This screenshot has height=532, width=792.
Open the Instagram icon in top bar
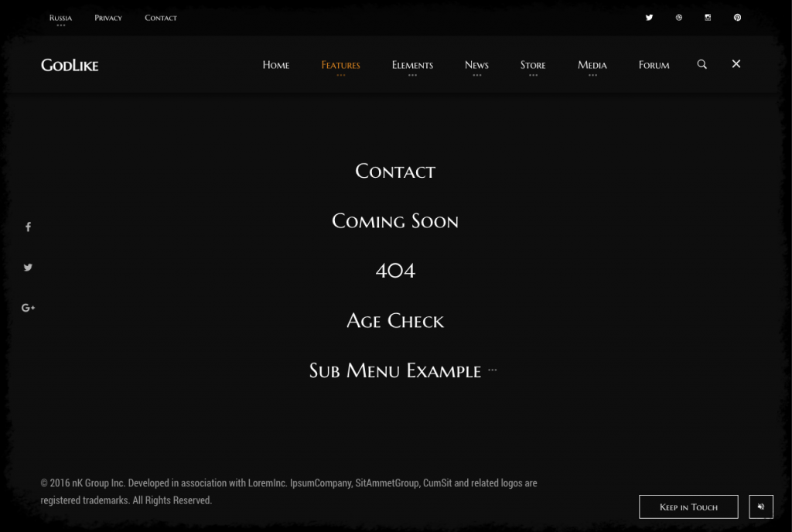(708, 18)
